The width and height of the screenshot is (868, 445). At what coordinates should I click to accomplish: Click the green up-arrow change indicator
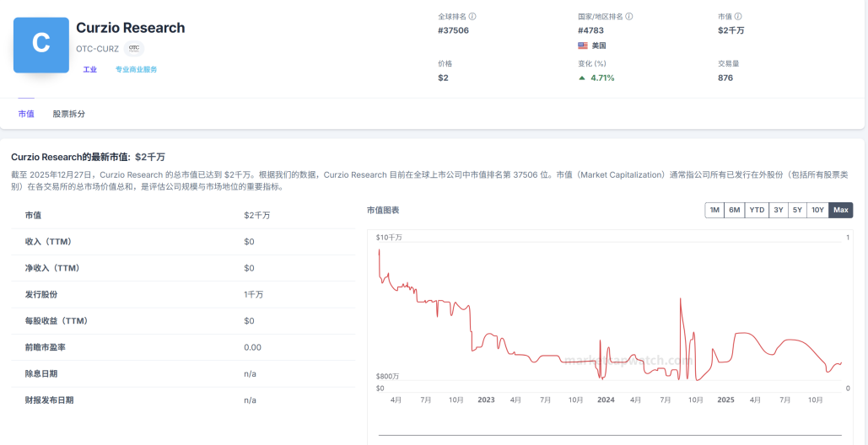(581, 78)
